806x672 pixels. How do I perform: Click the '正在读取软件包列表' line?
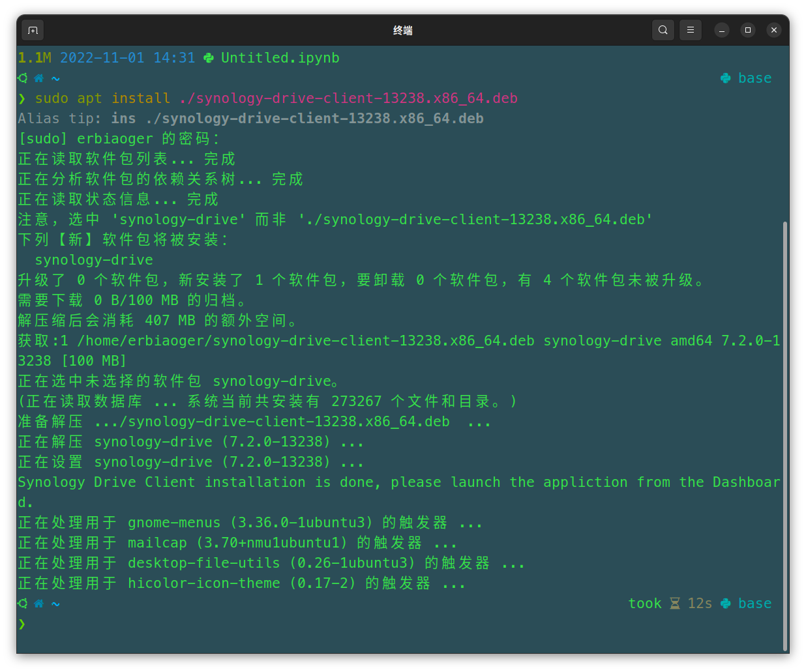[127, 159]
